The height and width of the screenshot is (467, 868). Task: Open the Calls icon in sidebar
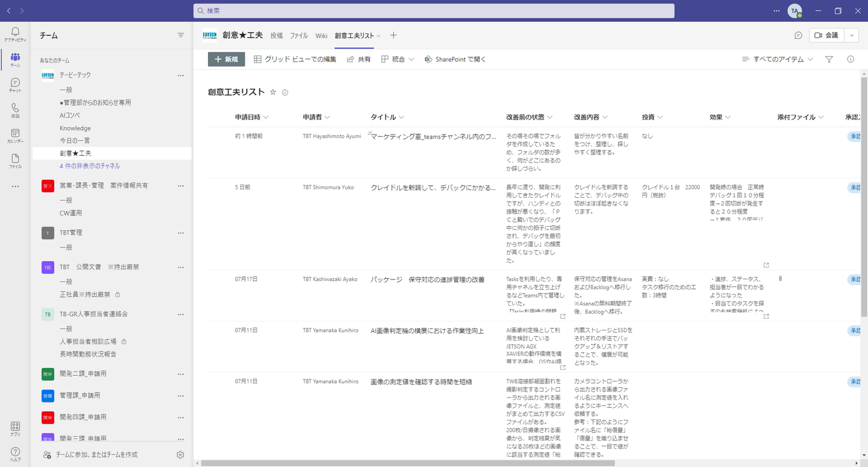[15, 110]
